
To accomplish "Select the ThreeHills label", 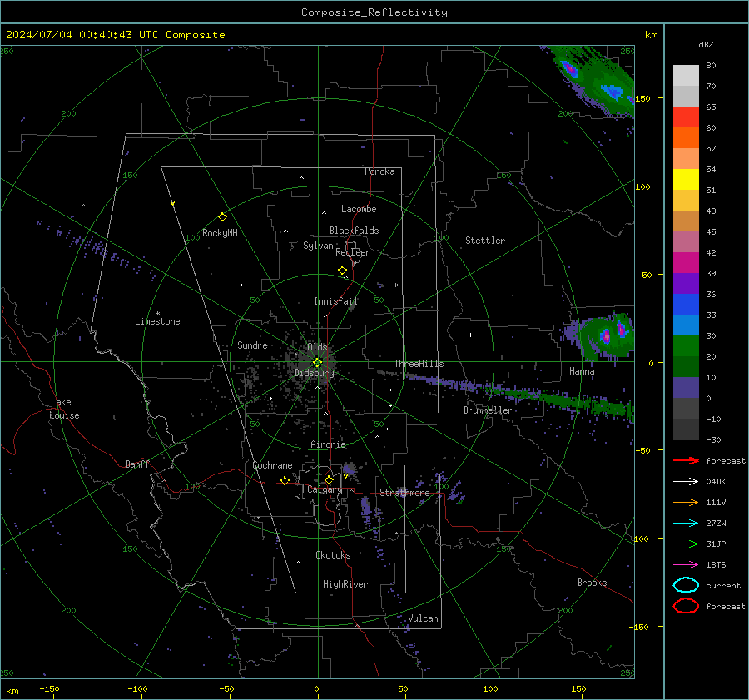I will coord(419,364).
